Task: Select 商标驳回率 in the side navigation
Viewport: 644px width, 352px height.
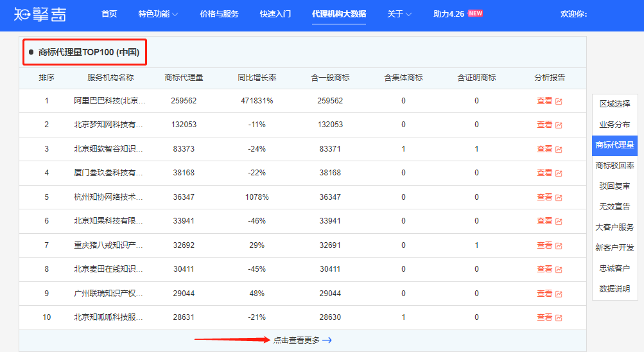Action: point(614,166)
